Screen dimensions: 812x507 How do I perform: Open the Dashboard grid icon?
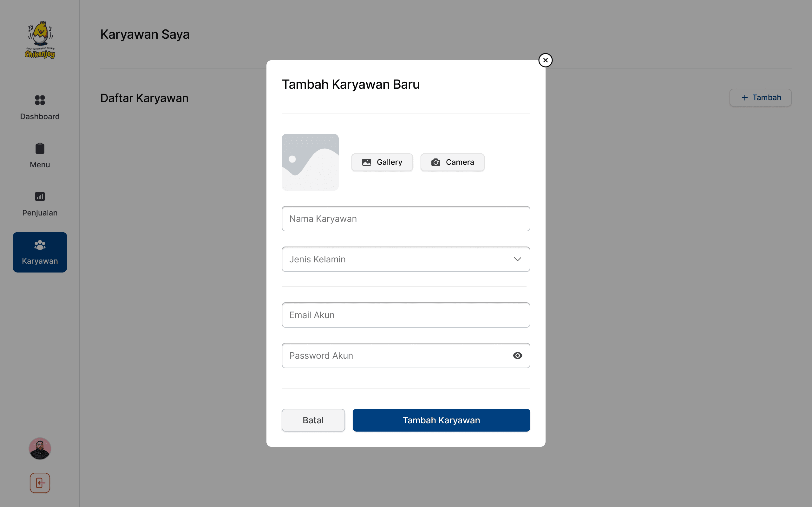pyautogui.click(x=40, y=100)
